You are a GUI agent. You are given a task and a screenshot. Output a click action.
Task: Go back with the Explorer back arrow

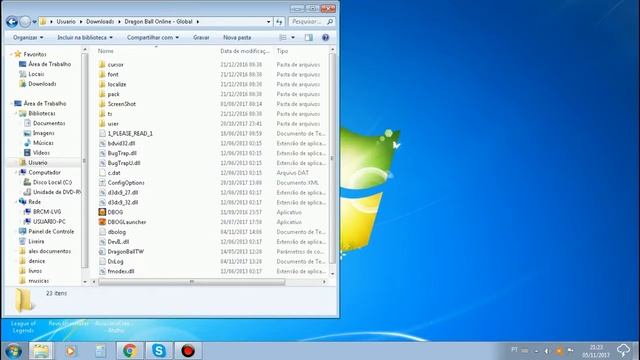[12, 22]
